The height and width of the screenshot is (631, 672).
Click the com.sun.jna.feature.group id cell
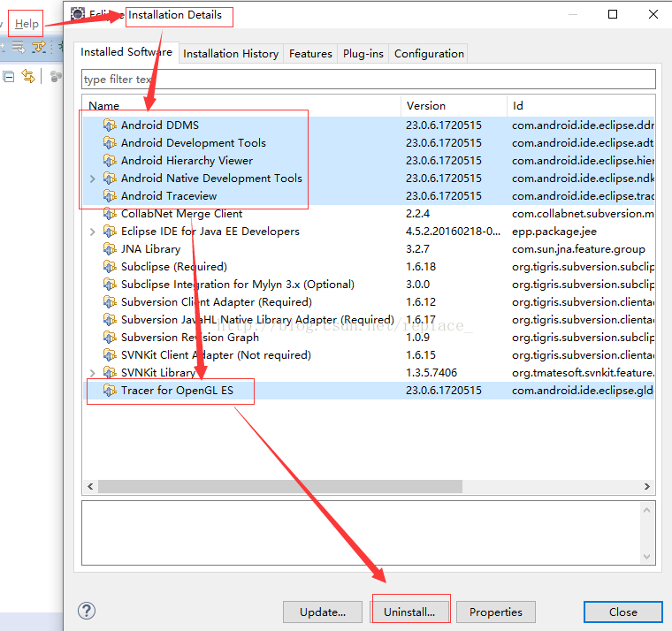[x=578, y=249]
